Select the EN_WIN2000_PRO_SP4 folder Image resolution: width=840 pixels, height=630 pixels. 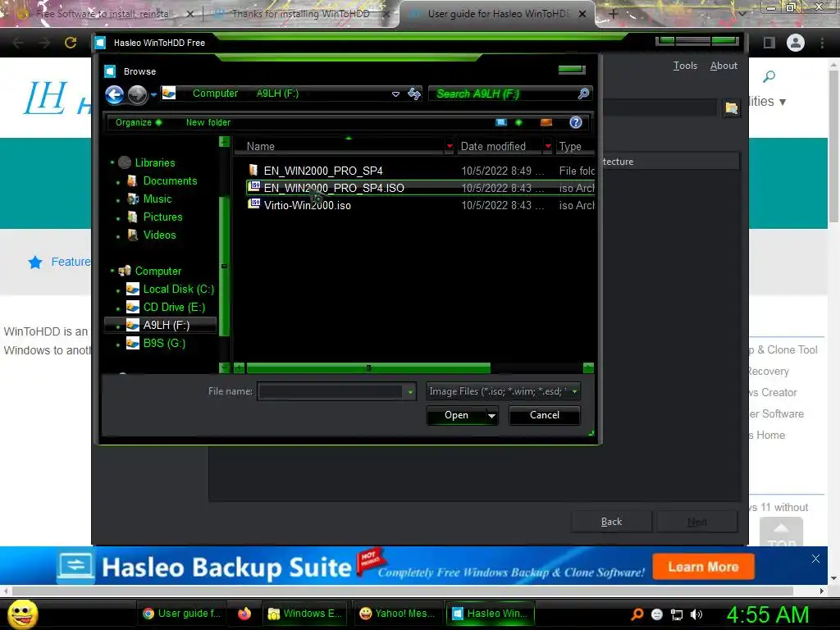pos(323,171)
